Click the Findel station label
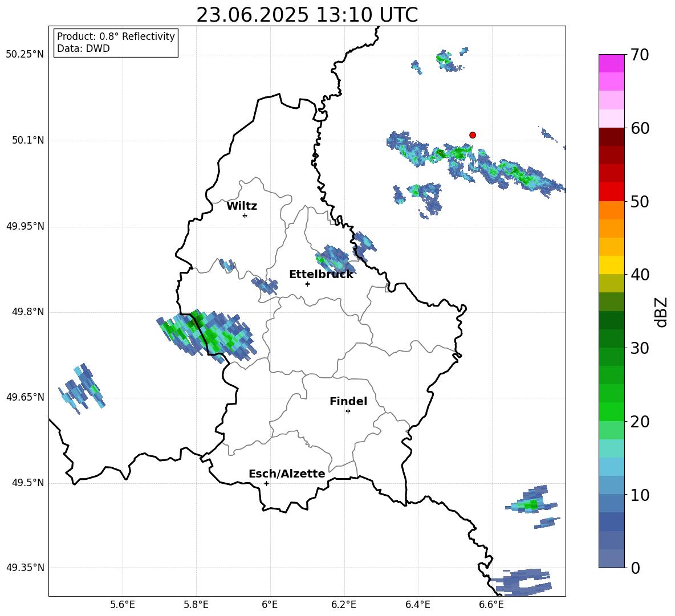The height and width of the screenshot is (616, 675). point(348,401)
